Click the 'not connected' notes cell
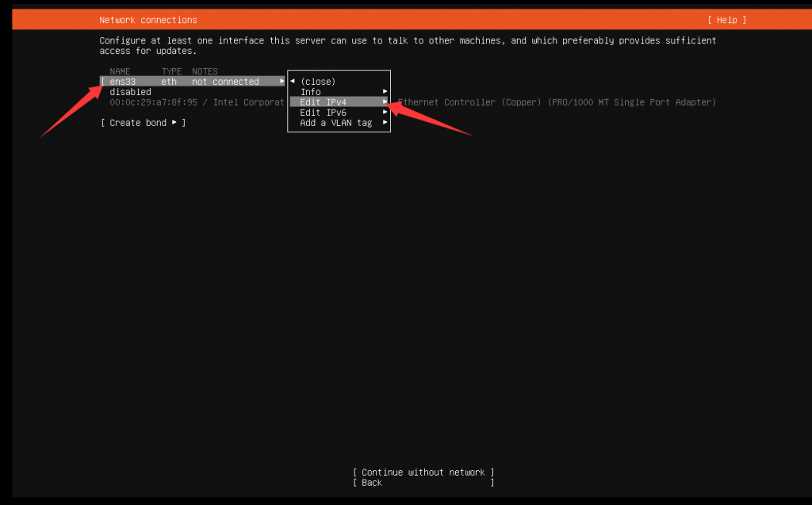 tap(225, 82)
